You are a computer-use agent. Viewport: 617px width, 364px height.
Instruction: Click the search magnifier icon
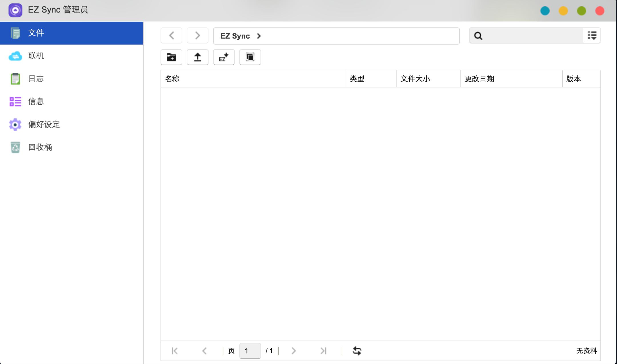pos(478,35)
